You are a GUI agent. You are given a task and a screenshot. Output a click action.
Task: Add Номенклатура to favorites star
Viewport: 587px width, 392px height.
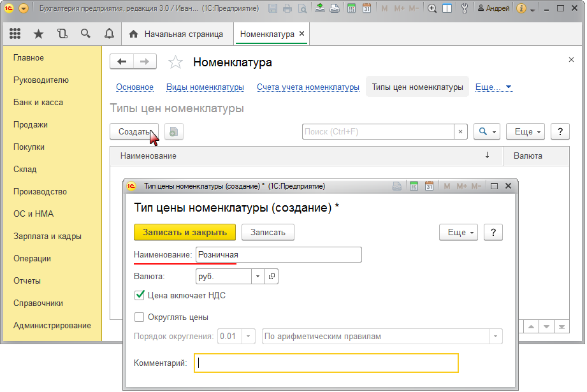[x=175, y=62]
